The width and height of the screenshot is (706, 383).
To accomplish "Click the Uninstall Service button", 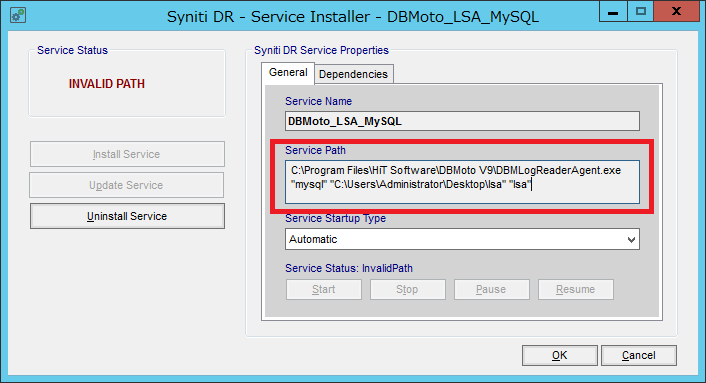I will pos(127,216).
